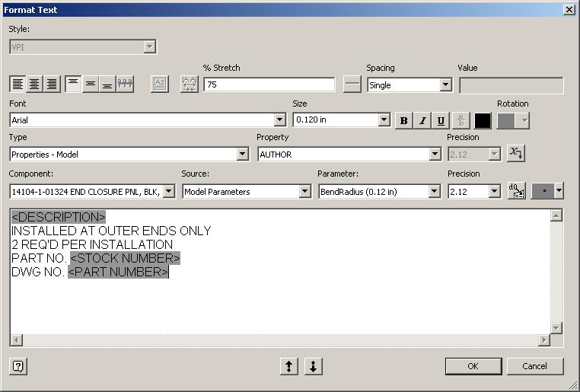The image size is (580, 392).
Task: Click the zoom out arrow icon
Action: [314, 366]
